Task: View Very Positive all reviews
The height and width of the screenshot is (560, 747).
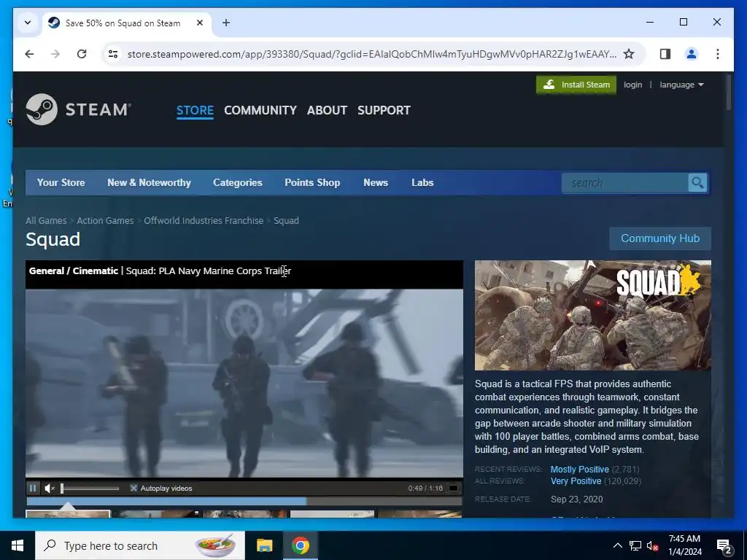Action: pyautogui.click(x=576, y=481)
